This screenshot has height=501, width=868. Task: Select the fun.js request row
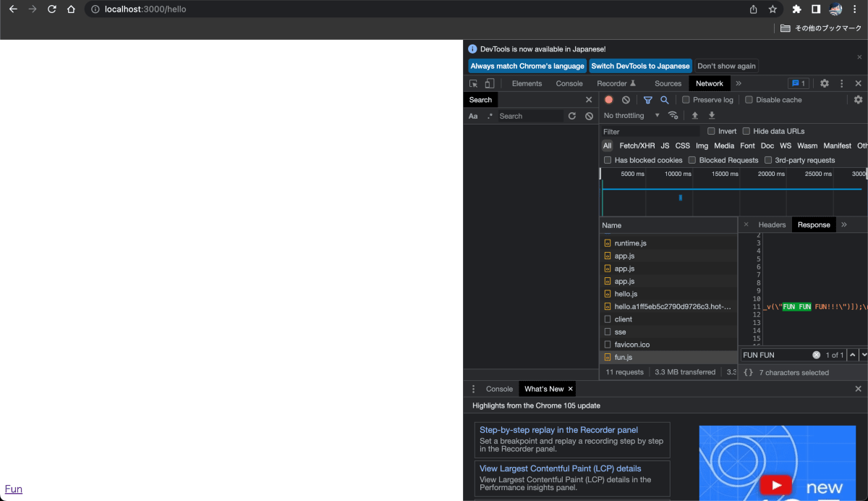click(x=668, y=357)
